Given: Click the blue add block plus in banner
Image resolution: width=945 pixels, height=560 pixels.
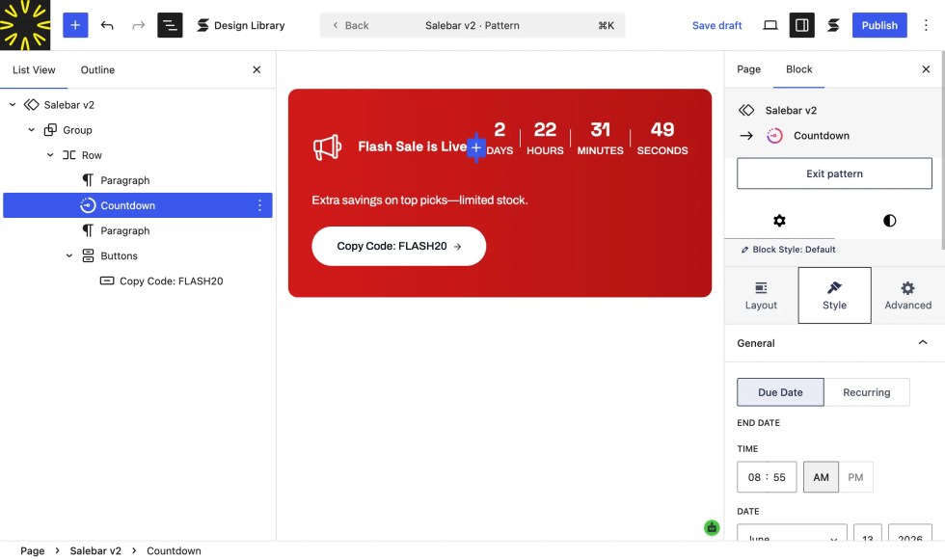Looking at the screenshot, I should point(476,147).
